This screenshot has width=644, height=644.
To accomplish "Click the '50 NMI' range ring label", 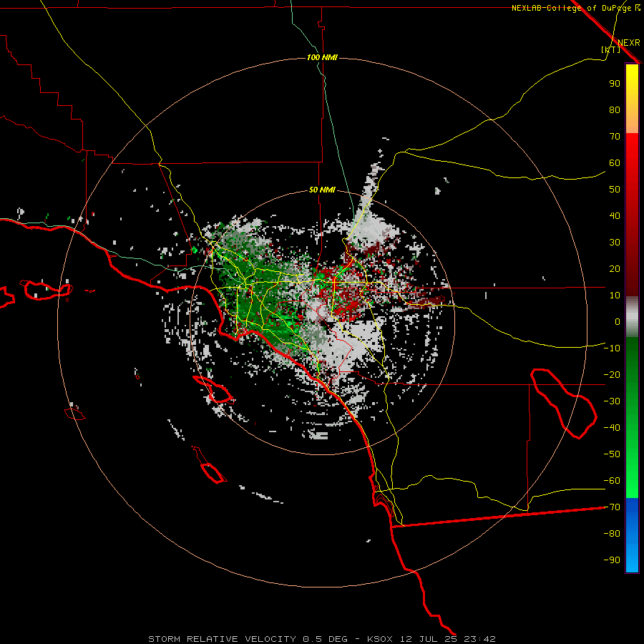I will 322,190.
